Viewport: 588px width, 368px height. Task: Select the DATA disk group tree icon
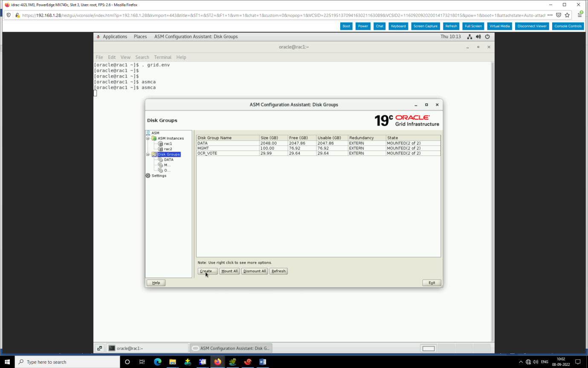[161, 160]
